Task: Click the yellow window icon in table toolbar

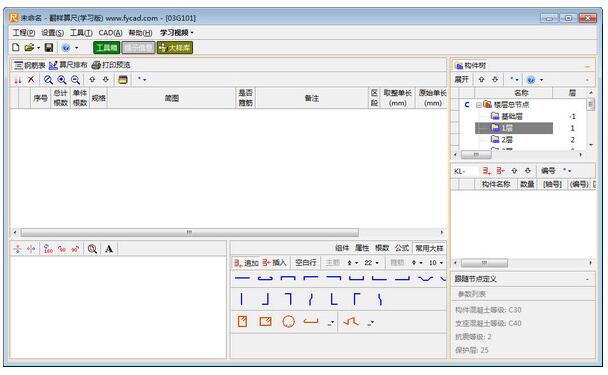Action: click(123, 79)
